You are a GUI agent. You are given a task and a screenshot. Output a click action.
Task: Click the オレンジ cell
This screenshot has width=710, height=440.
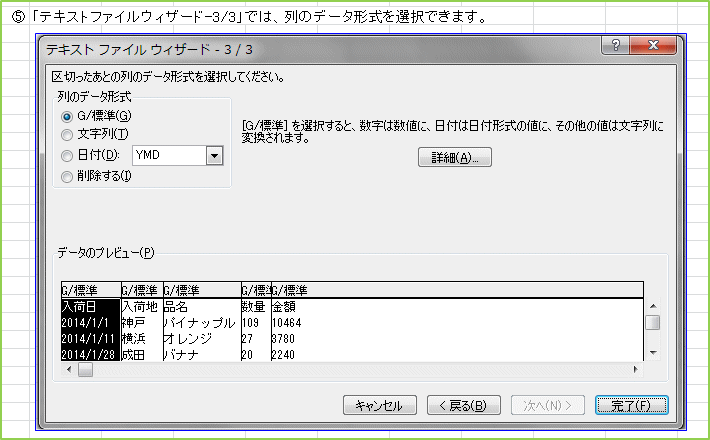(x=188, y=339)
